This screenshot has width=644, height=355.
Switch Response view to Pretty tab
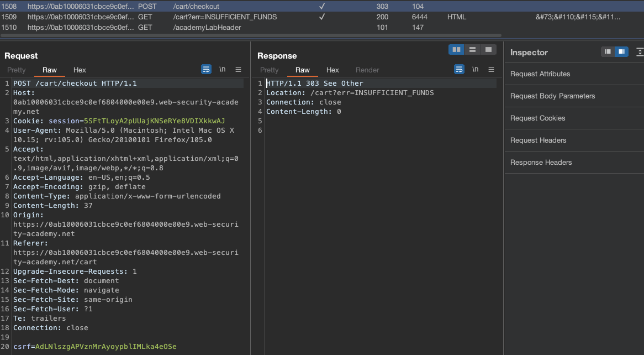coord(270,70)
